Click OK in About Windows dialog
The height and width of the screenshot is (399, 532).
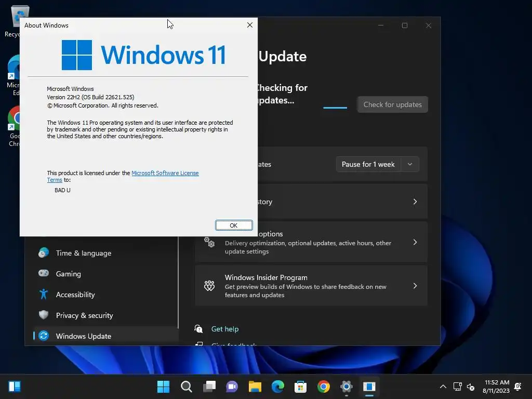[x=234, y=225]
